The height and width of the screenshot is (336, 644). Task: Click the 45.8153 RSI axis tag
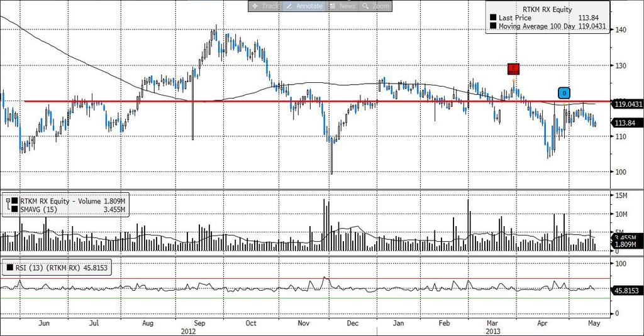click(x=627, y=290)
